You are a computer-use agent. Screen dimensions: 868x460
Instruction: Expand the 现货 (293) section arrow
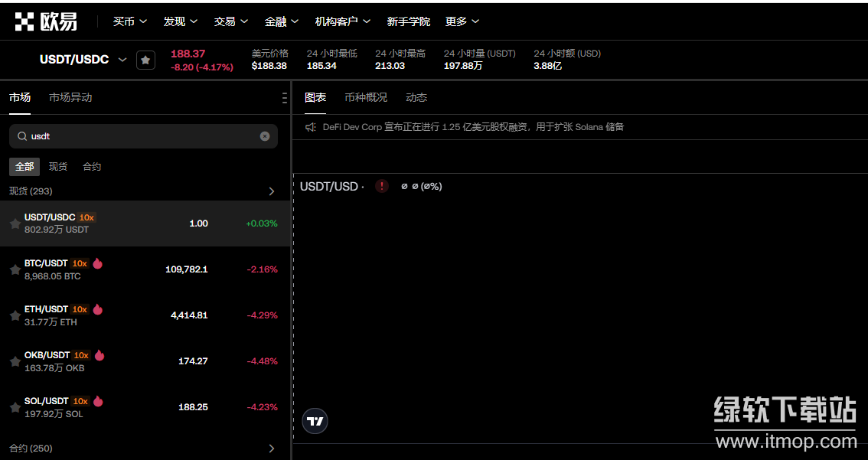click(271, 191)
